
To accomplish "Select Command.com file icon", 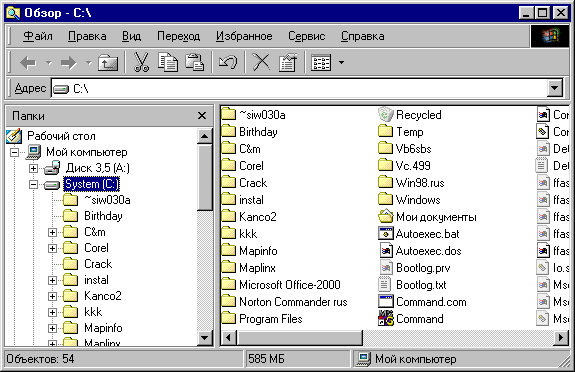I will [385, 302].
